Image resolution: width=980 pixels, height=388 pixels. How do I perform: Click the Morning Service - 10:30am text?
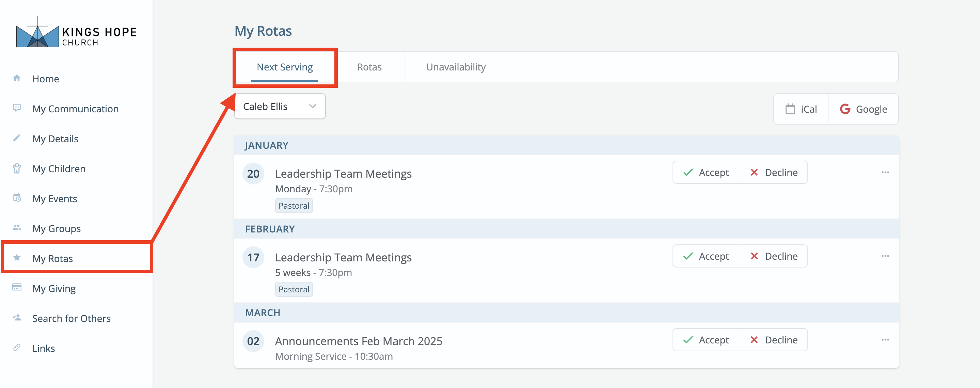334,356
